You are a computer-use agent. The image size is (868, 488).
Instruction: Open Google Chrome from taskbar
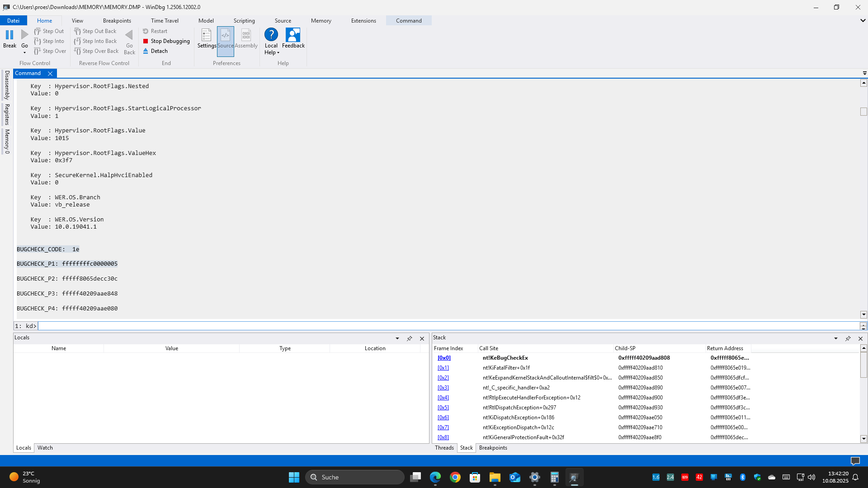(455, 477)
